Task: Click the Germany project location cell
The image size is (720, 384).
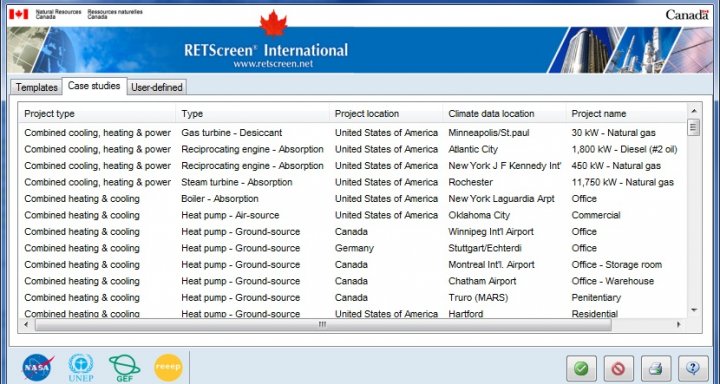Action: click(354, 248)
